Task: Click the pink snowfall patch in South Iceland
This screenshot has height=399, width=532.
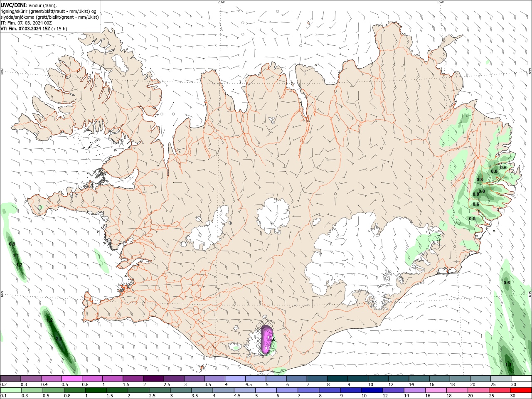Action: [x=266, y=340]
